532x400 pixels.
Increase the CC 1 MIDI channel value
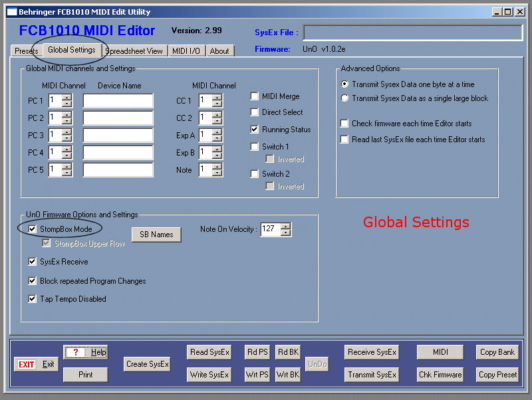tap(217, 97)
